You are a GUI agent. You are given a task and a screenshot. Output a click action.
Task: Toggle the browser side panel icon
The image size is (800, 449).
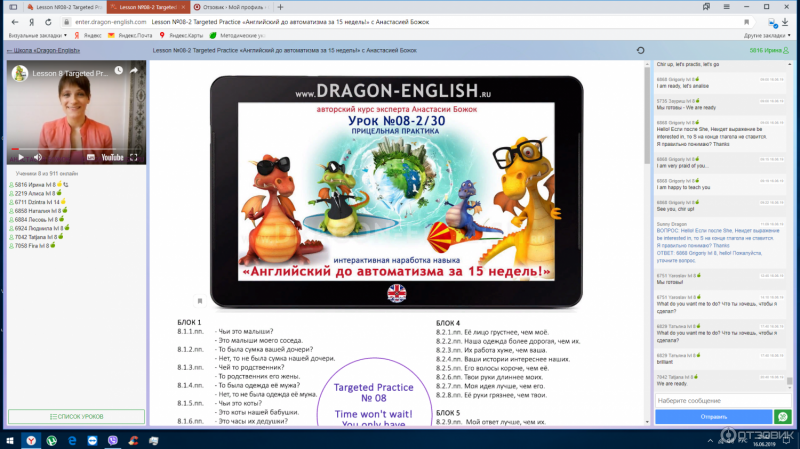[13, 7]
